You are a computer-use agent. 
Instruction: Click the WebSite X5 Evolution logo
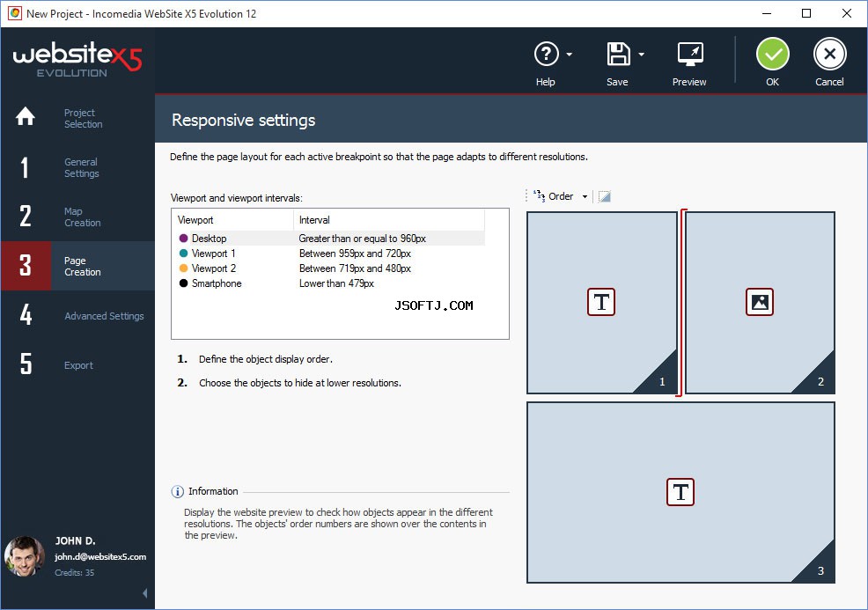pyautogui.click(x=77, y=59)
